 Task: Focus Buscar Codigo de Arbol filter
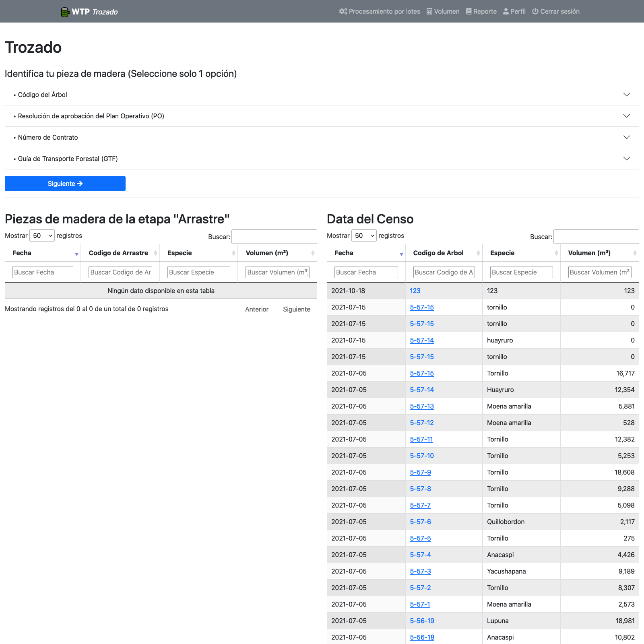(444, 272)
